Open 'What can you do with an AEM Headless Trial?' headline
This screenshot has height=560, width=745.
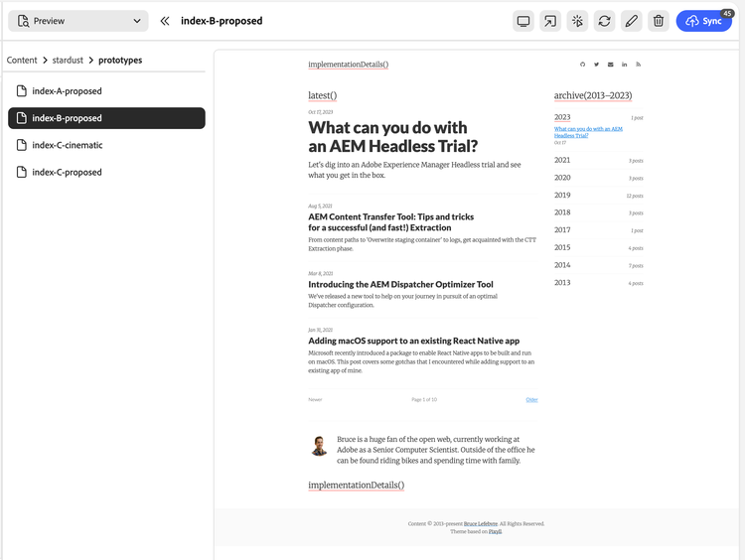[392, 137]
